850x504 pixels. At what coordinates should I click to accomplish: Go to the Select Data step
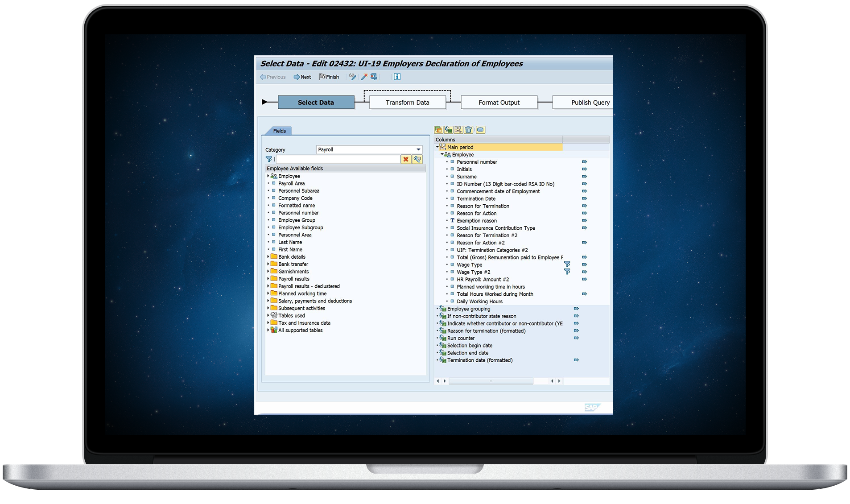316,102
